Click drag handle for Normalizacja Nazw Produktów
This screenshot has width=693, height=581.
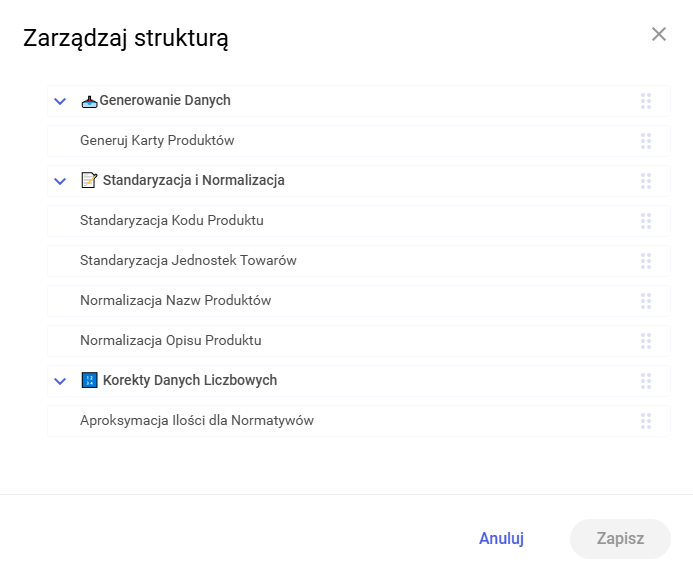646,301
